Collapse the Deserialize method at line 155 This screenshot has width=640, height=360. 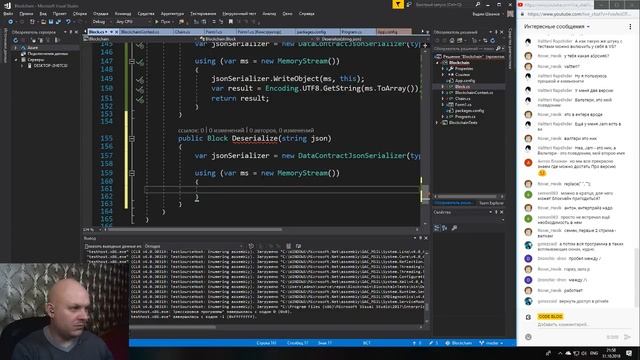(132, 139)
